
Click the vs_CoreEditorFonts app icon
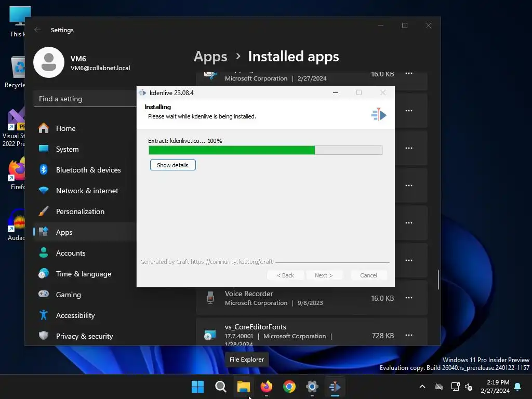[210, 335]
